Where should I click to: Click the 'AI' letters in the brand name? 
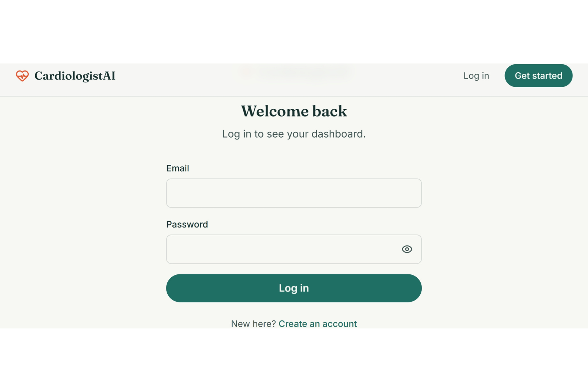(109, 76)
